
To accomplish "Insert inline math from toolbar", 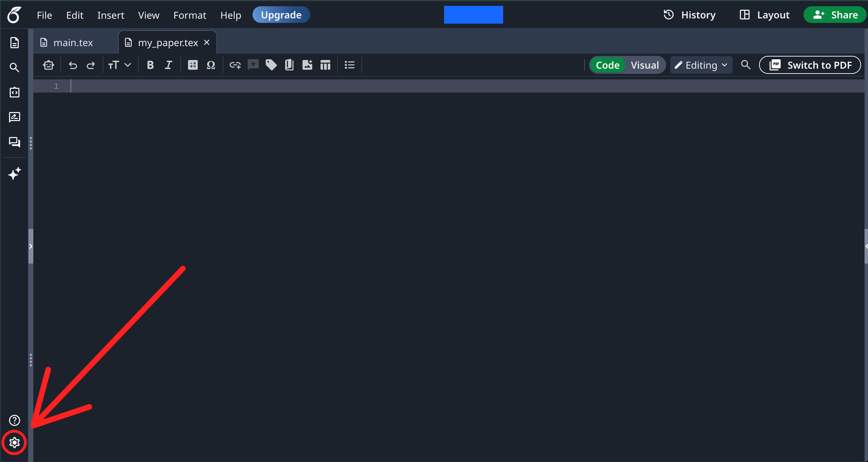I will coord(193,65).
